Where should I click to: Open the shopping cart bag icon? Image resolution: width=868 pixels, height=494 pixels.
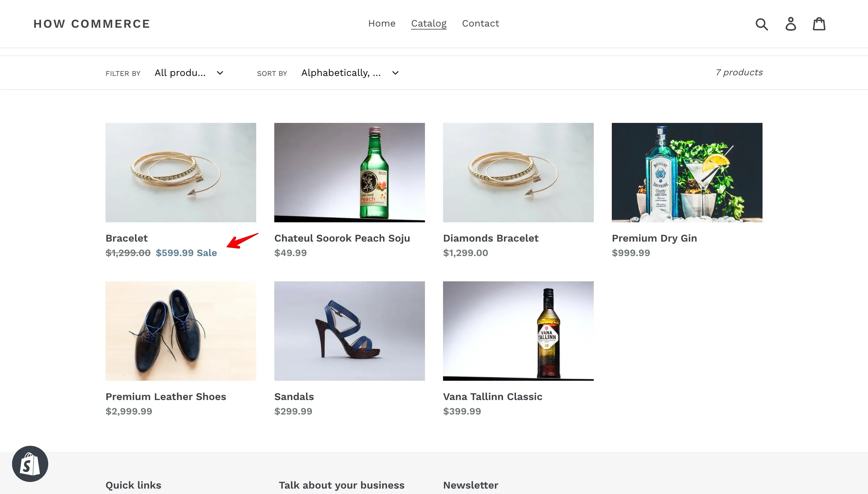(x=819, y=24)
